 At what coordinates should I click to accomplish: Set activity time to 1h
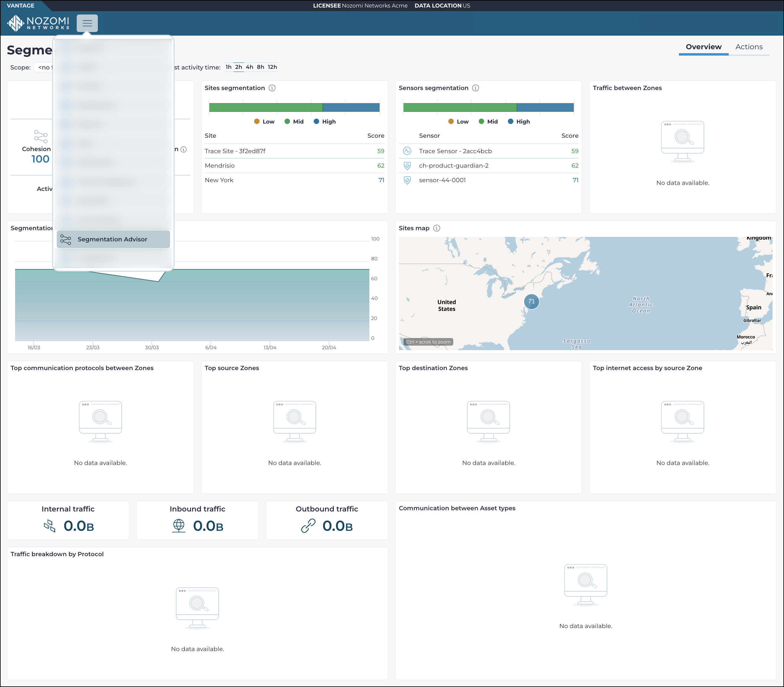(x=228, y=67)
